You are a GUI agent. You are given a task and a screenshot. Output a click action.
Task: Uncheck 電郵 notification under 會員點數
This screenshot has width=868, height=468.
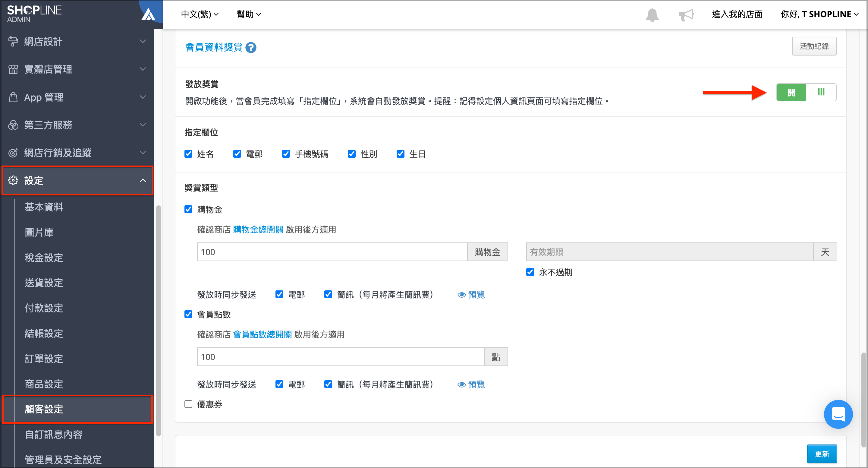point(279,384)
